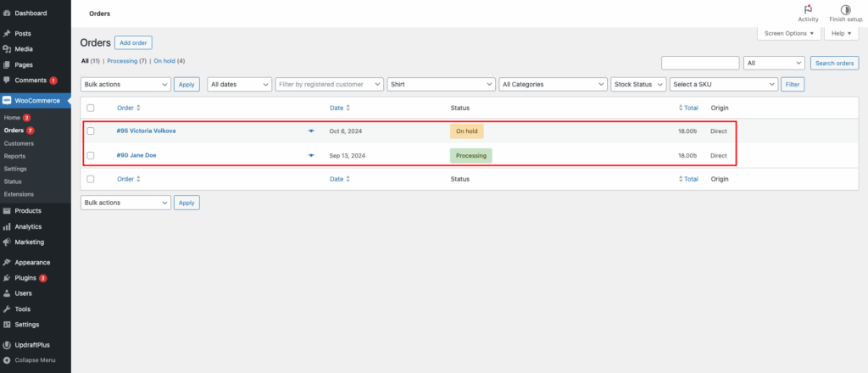Switch to Processing (7) orders view
The height and width of the screenshot is (373, 868).
click(x=127, y=61)
